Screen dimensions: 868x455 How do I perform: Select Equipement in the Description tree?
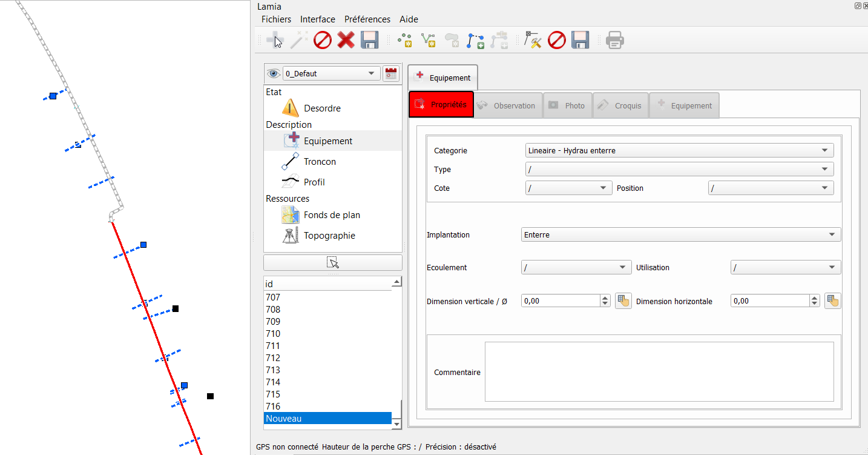(328, 141)
